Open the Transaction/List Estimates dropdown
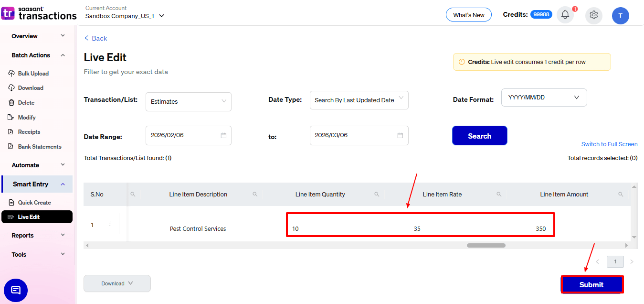The height and width of the screenshot is (304, 644). click(188, 101)
